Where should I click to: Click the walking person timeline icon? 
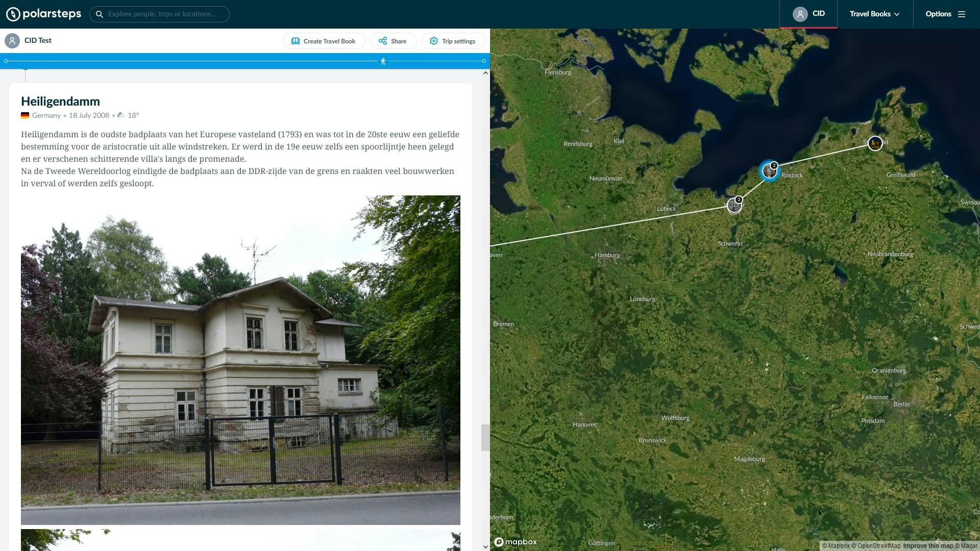click(x=383, y=61)
